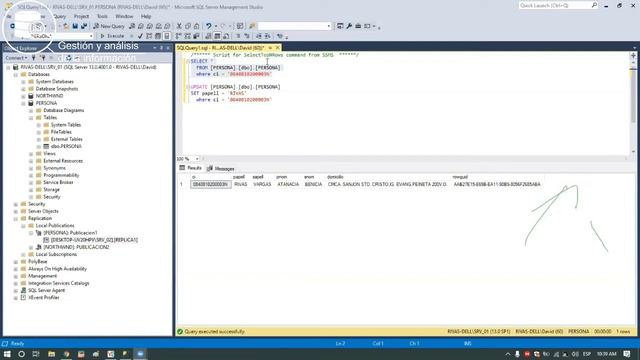This screenshot has width=640, height=360.
Task: Click Uncomment selected lines icon
Action: click(x=247, y=36)
